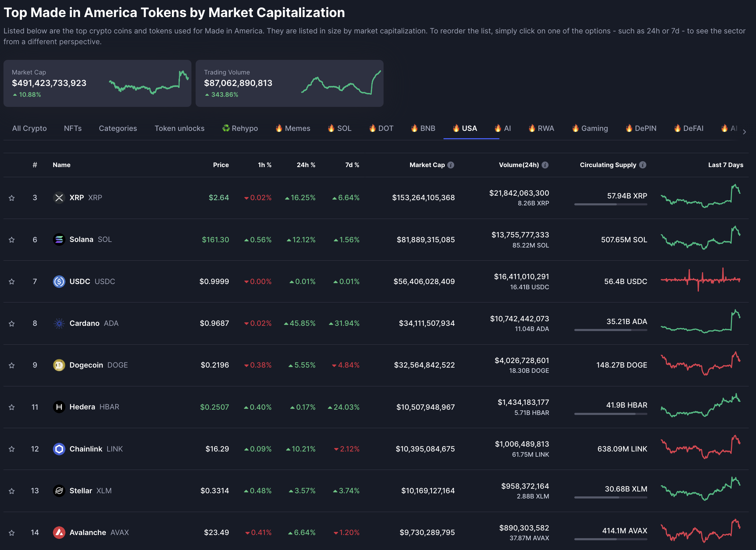Click the Stellar coin logo icon
756x550 pixels.
(59, 491)
